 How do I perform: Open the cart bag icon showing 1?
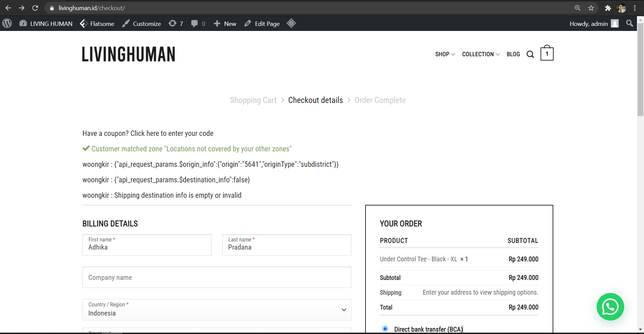(x=547, y=53)
